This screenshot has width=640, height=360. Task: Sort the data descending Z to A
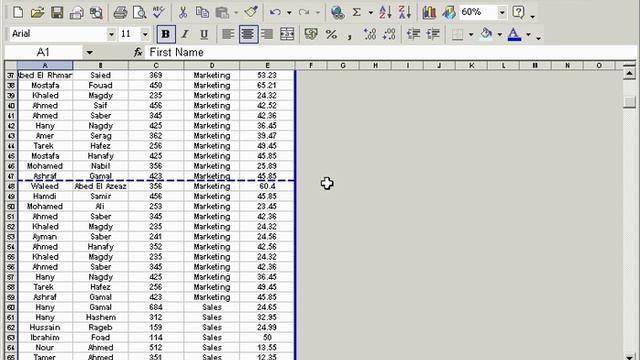404,13
